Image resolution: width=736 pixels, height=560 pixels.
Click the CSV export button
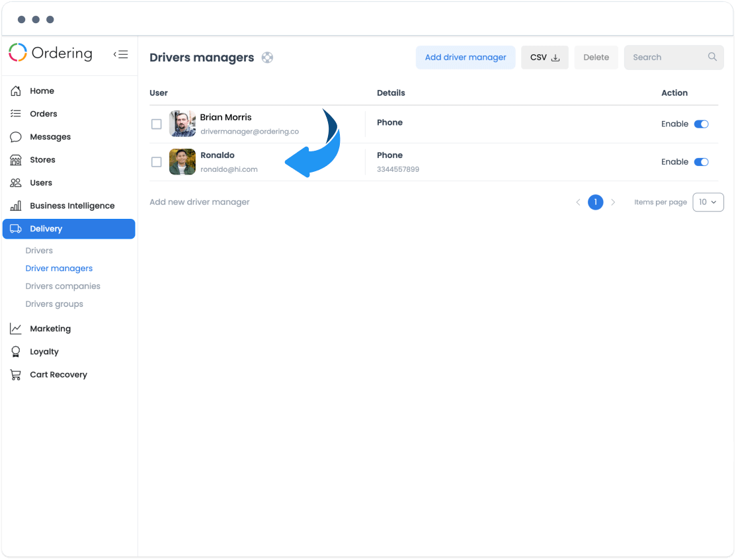(x=544, y=58)
